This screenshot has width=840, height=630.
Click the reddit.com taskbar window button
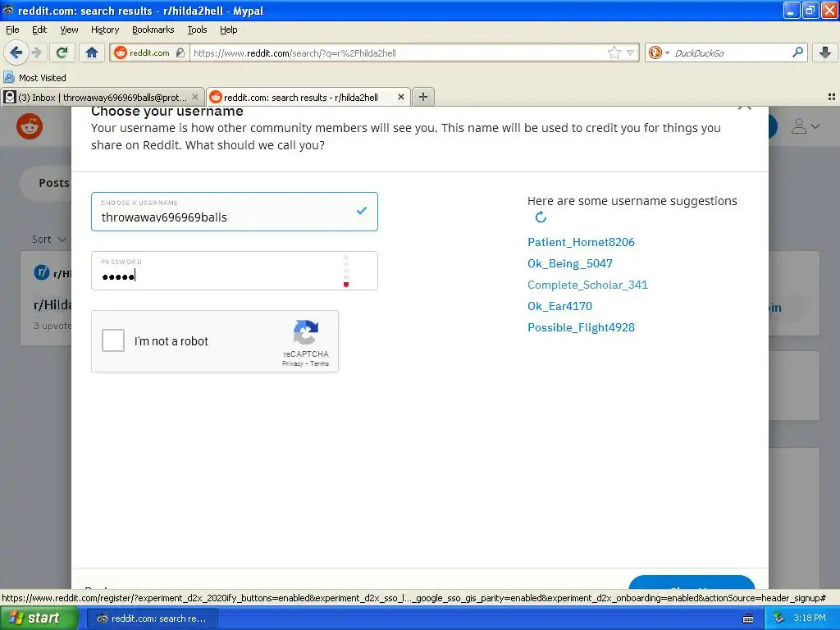pos(152,619)
